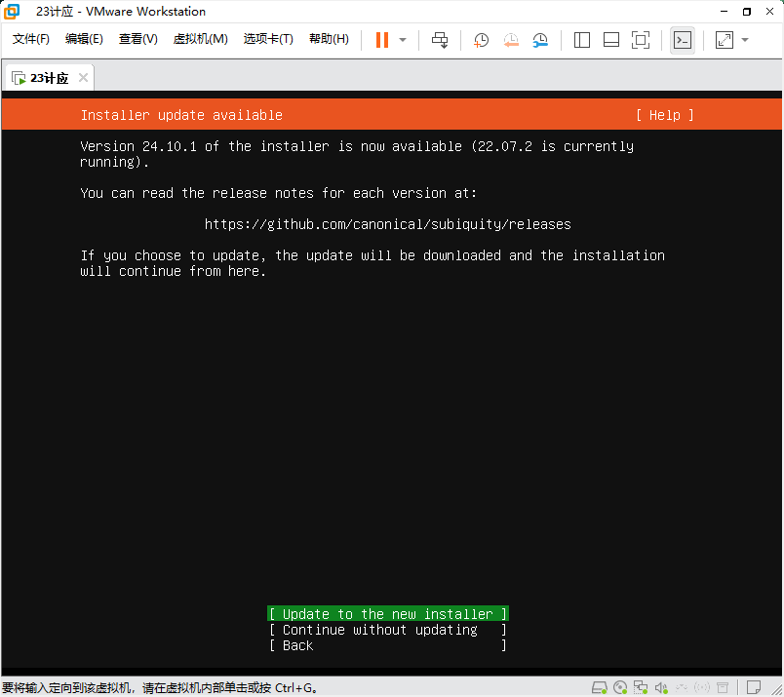Minimize the VMware Workstation window
Screen dimensions: 784x697
click(x=724, y=11)
